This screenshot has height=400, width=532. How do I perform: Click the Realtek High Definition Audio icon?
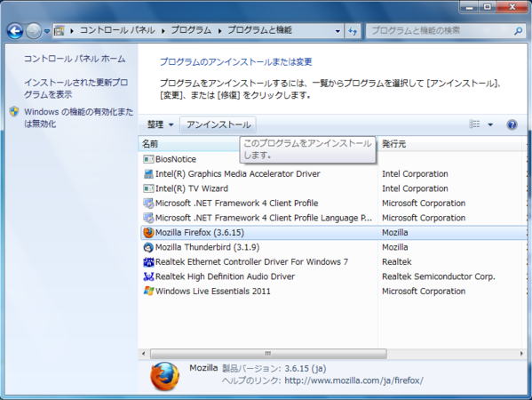click(x=148, y=276)
